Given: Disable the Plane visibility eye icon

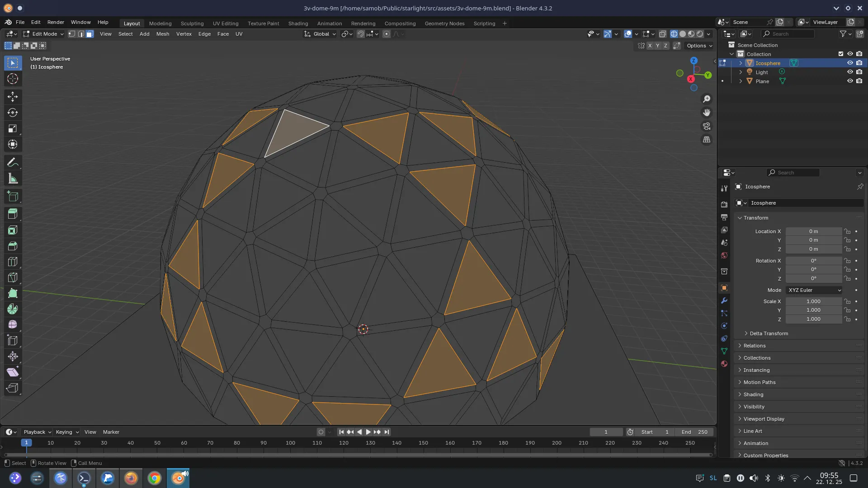Looking at the screenshot, I should pos(850,81).
